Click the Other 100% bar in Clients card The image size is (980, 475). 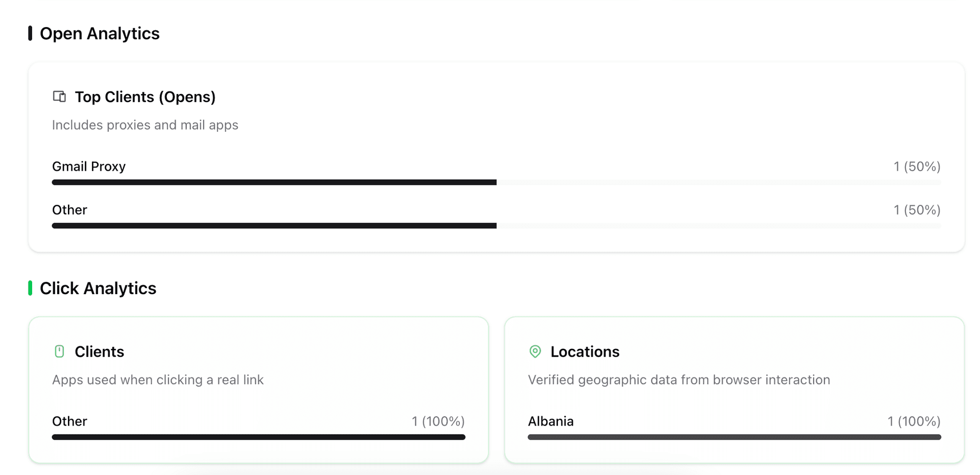[x=258, y=437]
